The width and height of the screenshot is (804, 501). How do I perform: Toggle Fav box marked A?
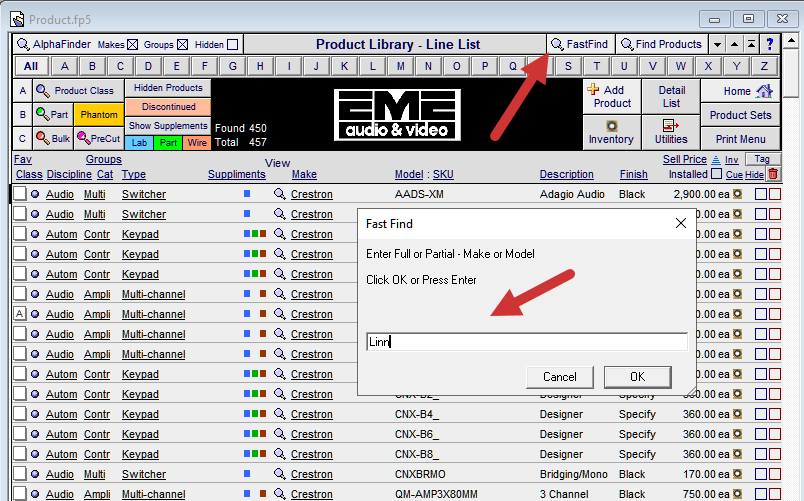pyautogui.click(x=19, y=314)
